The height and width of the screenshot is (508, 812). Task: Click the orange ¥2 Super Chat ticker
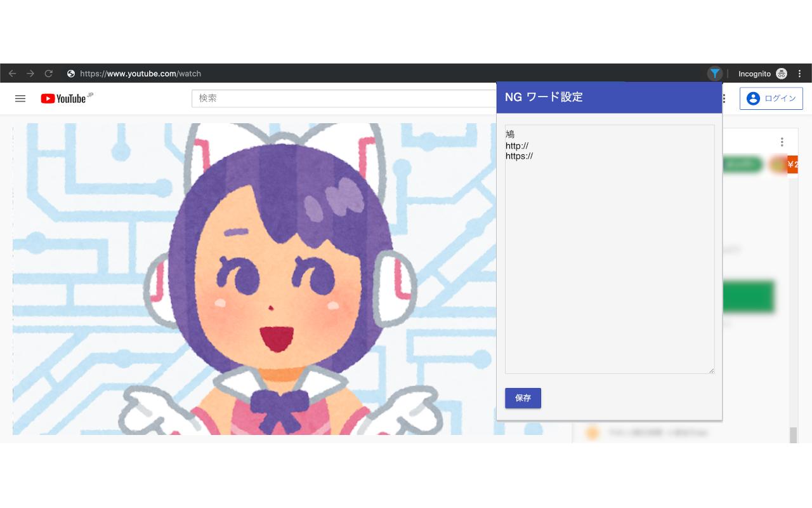point(792,164)
